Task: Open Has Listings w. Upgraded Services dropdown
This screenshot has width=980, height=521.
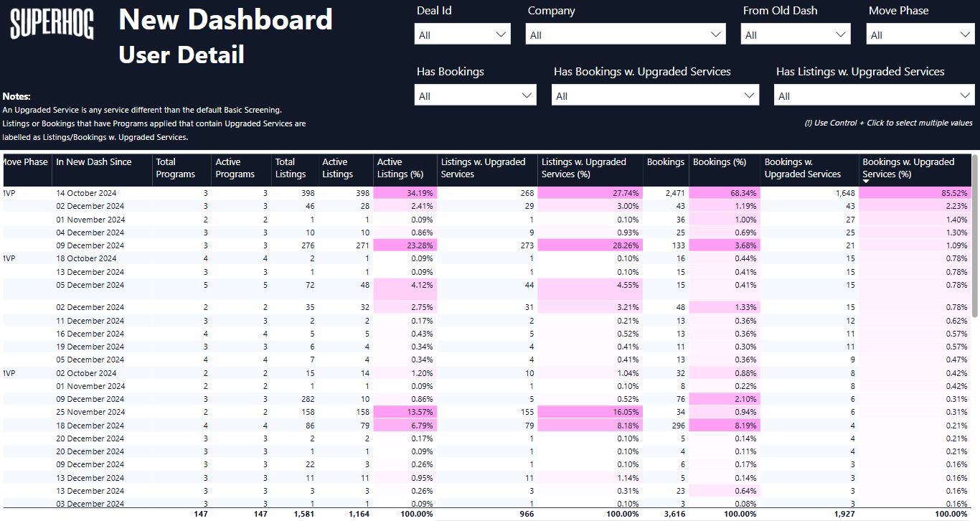Action: (874, 95)
